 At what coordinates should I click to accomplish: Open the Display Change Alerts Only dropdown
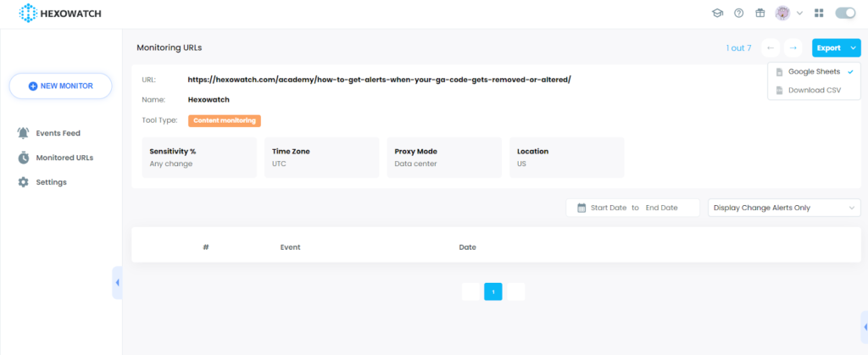tap(784, 208)
